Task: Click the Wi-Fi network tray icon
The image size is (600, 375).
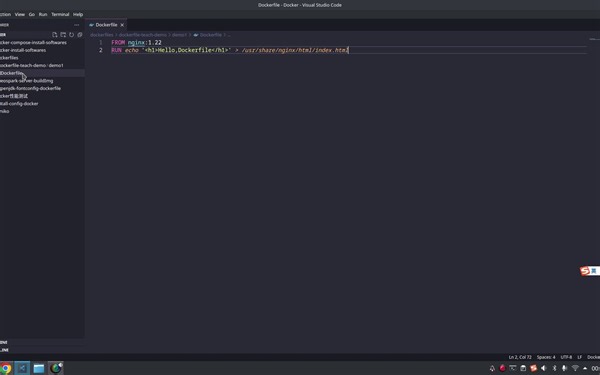Action: click(x=575, y=368)
